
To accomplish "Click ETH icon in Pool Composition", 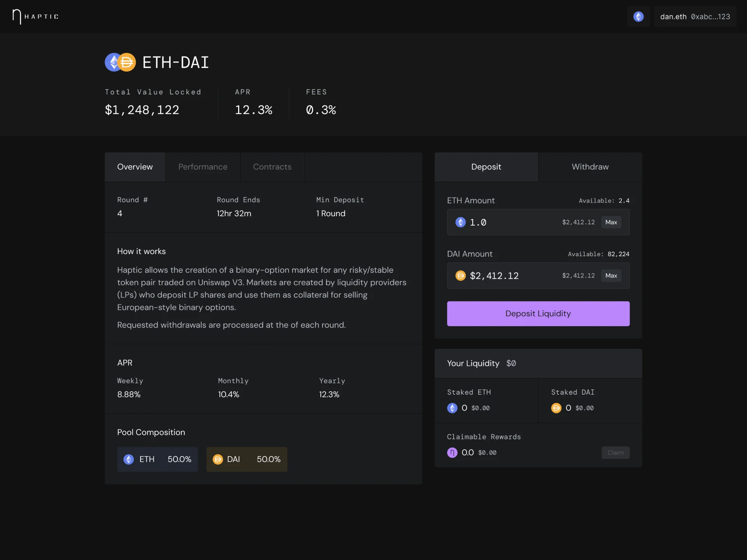I will [x=129, y=459].
